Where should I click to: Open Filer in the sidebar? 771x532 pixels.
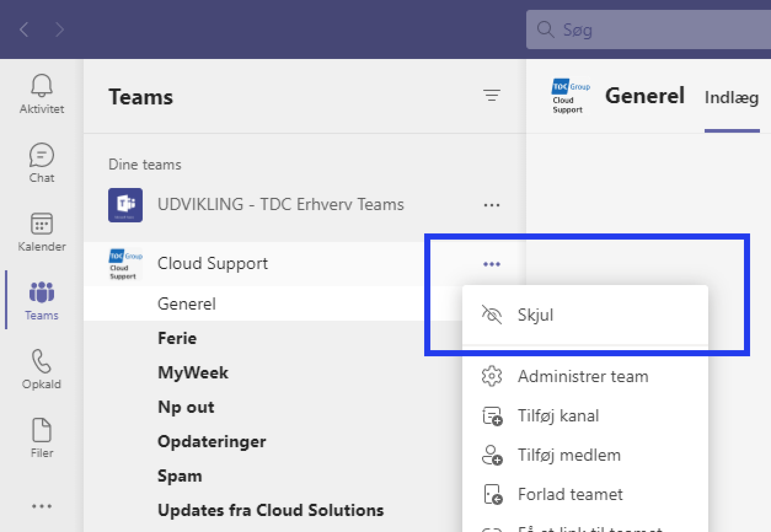click(42, 438)
